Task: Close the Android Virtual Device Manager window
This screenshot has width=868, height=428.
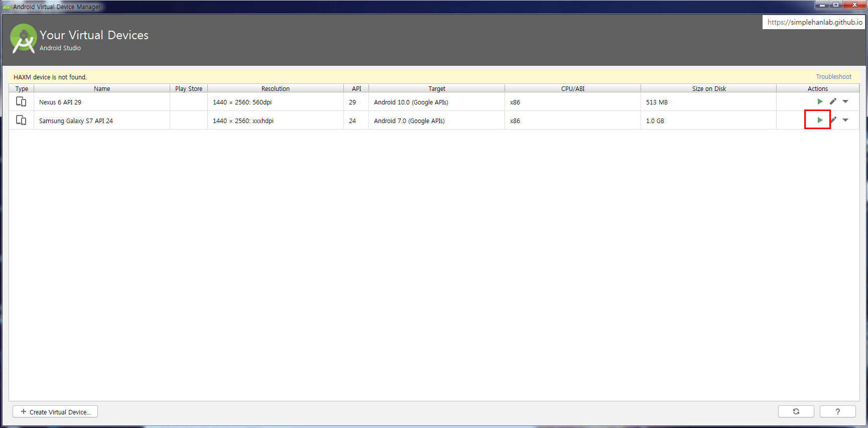Action: coord(854,5)
